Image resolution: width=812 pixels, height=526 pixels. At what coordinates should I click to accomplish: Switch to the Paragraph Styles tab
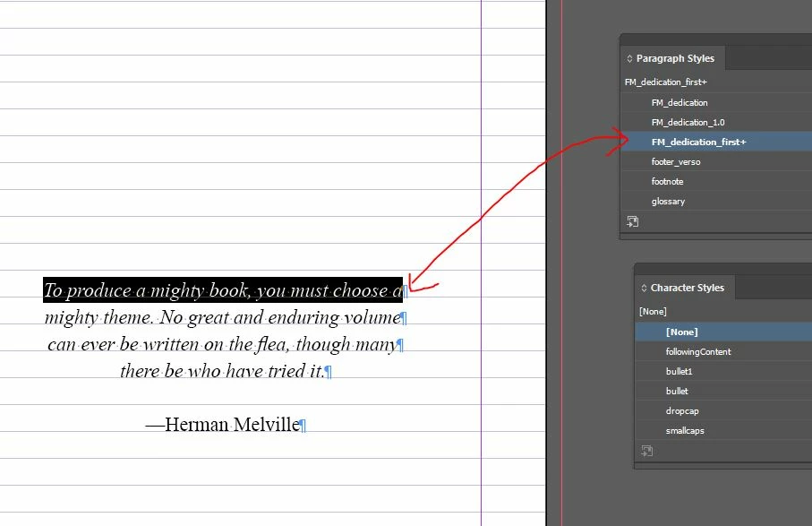click(675, 58)
